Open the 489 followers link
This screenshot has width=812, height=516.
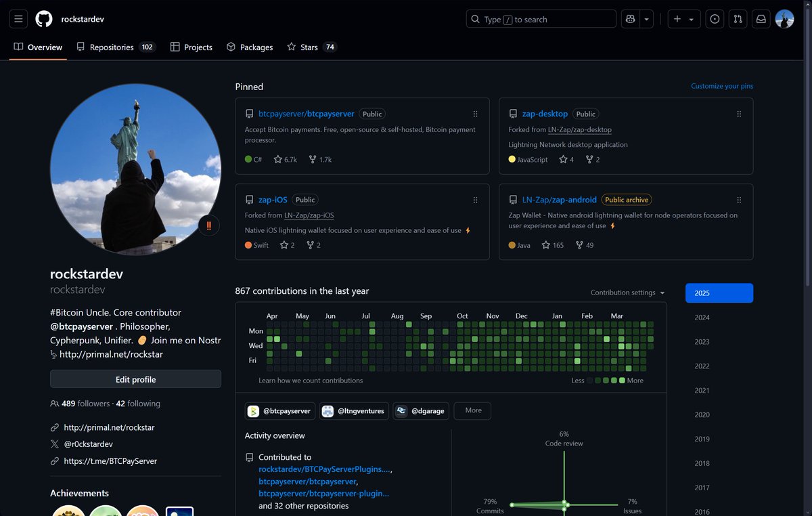85,404
